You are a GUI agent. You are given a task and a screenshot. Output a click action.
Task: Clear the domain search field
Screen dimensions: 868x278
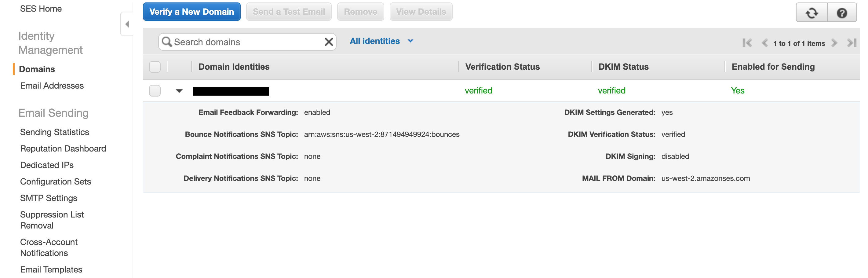point(328,42)
